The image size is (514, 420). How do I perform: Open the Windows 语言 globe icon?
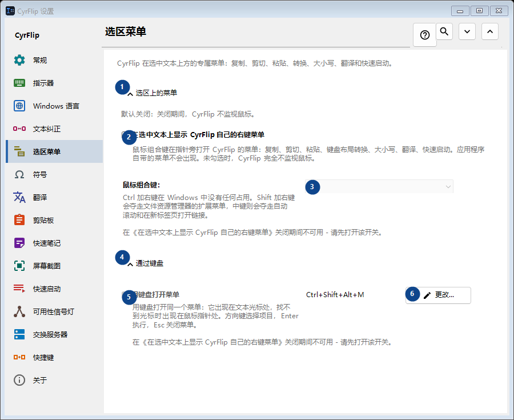click(x=19, y=106)
